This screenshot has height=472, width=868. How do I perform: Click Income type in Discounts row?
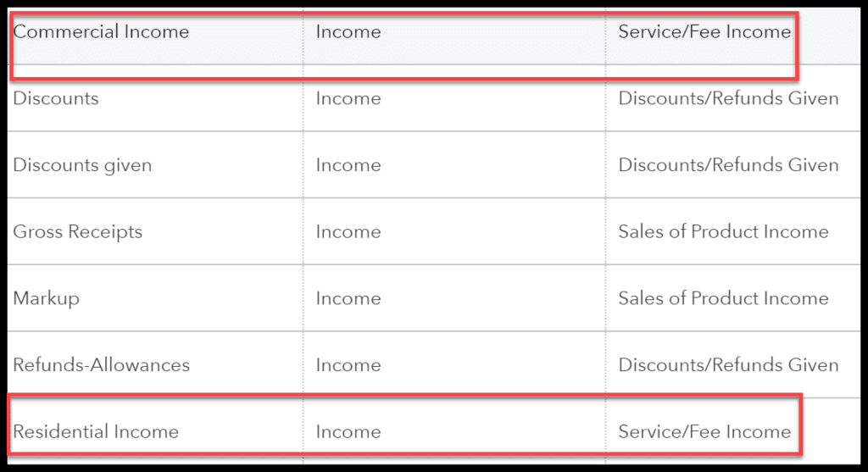(348, 98)
